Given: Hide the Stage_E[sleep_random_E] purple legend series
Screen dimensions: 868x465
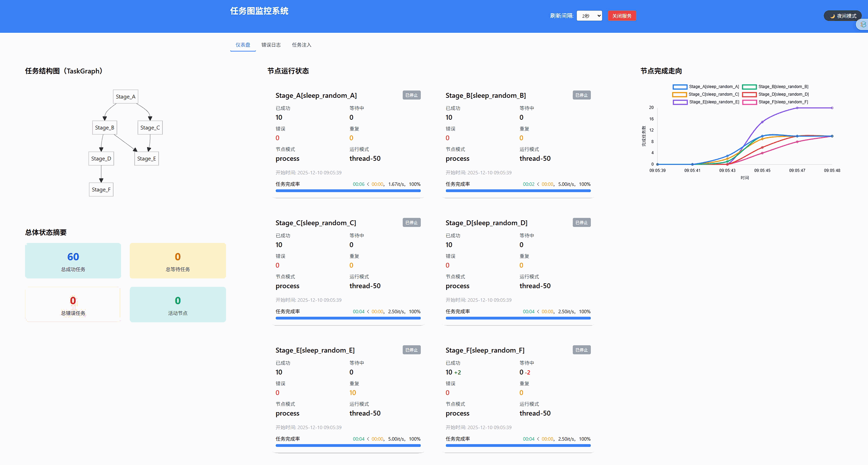Looking at the screenshot, I should [680, 102].
